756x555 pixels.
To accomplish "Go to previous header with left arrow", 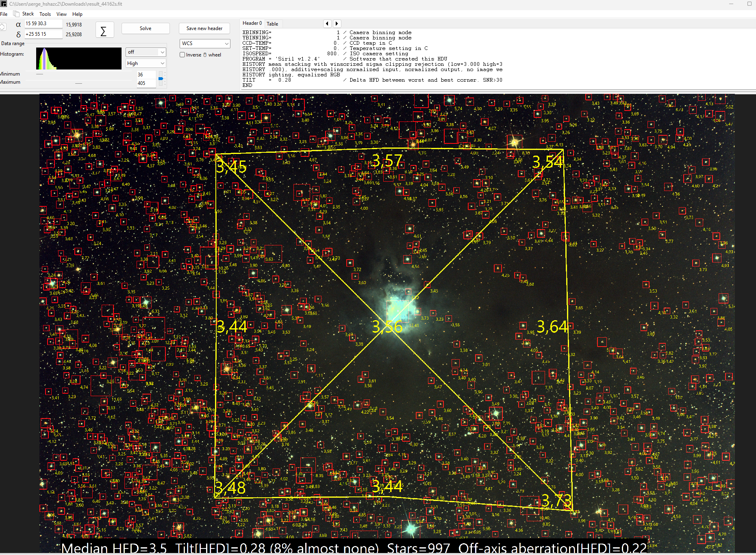I will click(x=327, y=24).
